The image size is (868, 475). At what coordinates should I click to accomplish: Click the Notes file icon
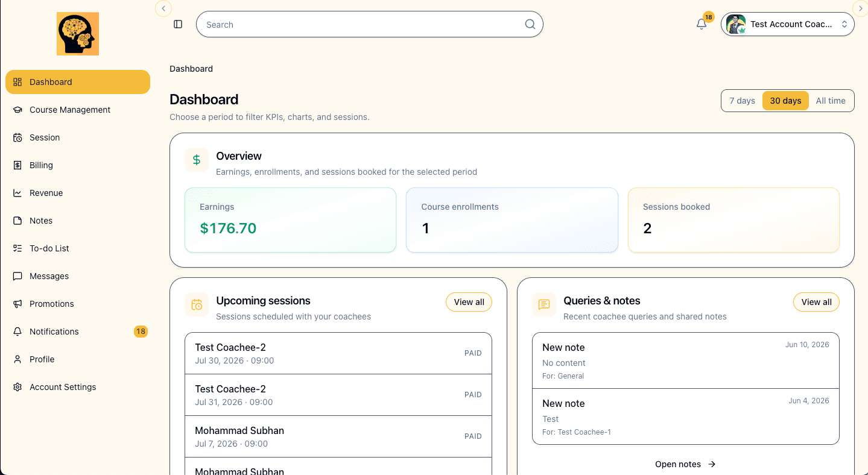[x=17, y=221]
